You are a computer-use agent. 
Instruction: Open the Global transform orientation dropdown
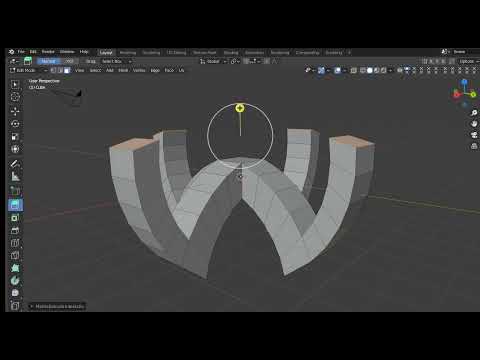click(213, 61)
